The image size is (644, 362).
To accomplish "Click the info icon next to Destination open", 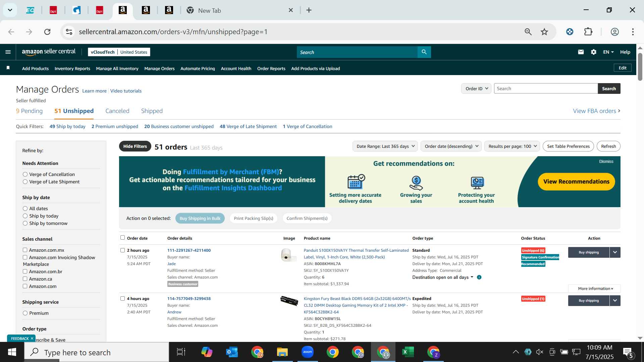I will pyautogui.click(x=479, y=277).
